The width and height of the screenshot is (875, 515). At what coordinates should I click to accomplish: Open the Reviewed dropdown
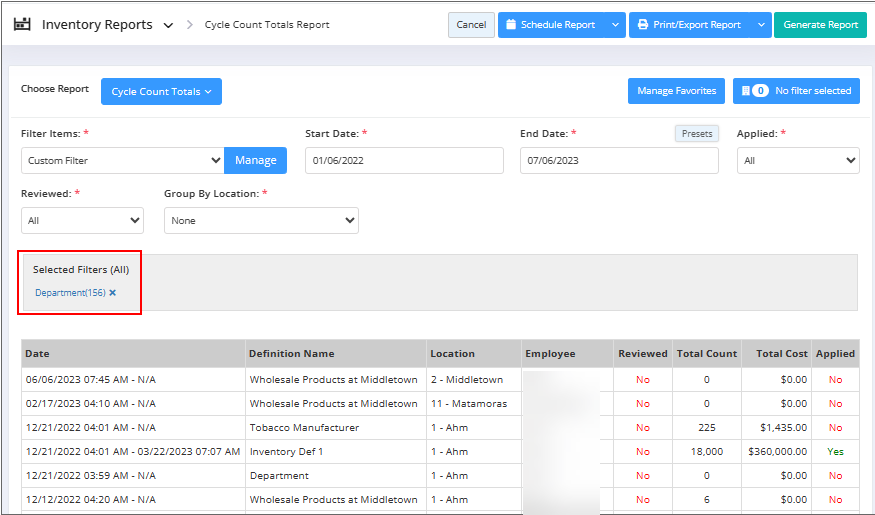pyautogui.click(x=82, y=221)
